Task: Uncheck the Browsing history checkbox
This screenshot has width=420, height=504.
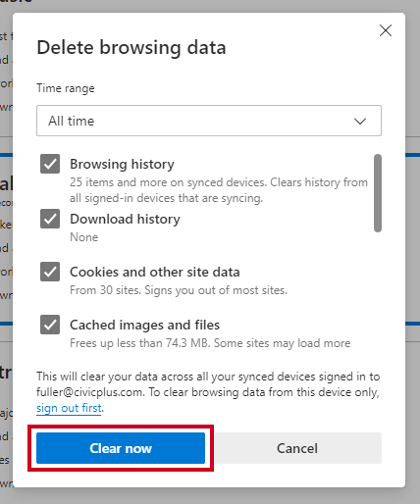Action: click(50, 164)
